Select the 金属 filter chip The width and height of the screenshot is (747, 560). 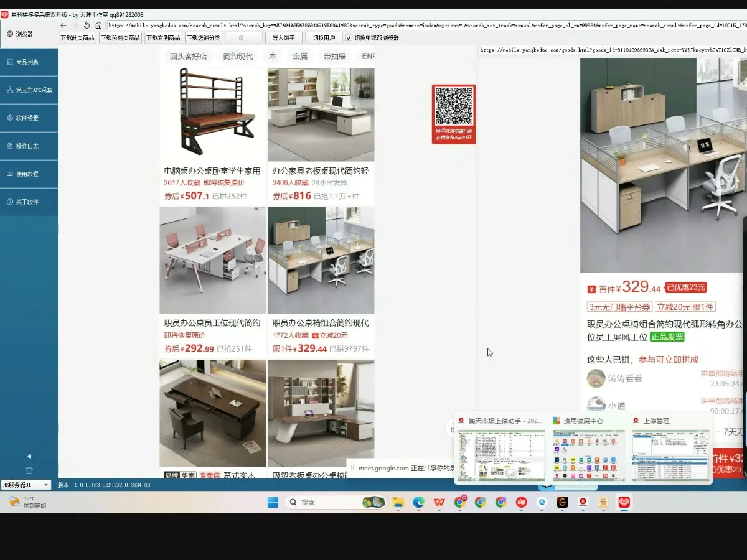point(300,56)
